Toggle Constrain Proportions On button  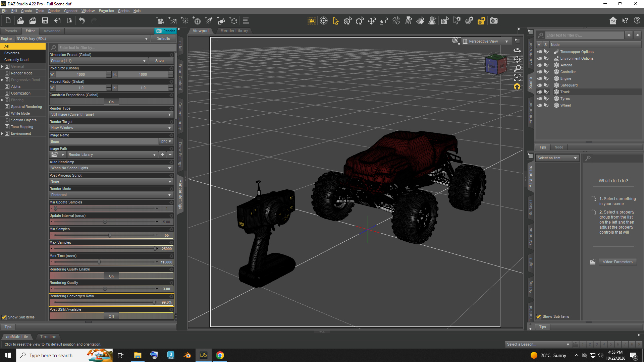pyautogui.click(x=111, y=102)
